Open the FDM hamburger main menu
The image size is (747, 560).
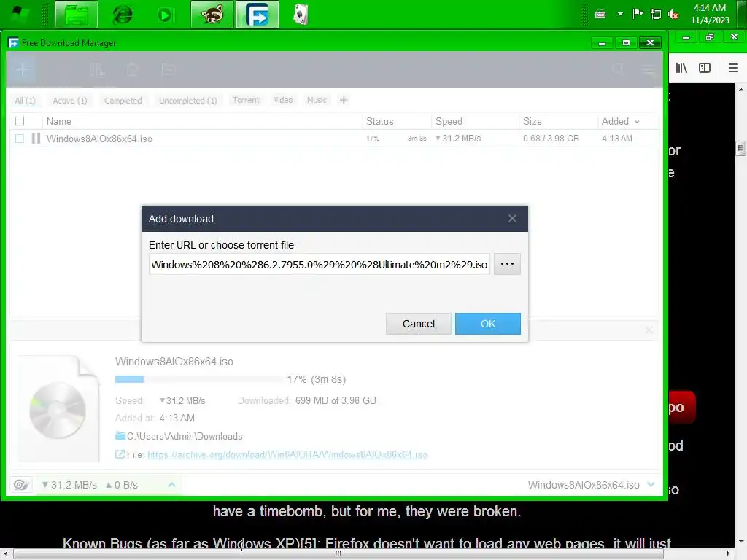(649, 70)
